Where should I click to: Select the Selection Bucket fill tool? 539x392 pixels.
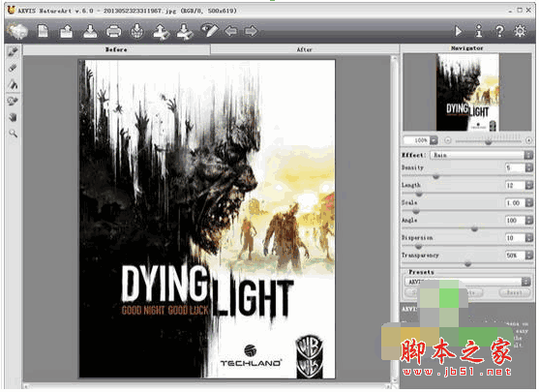[13, 84]
